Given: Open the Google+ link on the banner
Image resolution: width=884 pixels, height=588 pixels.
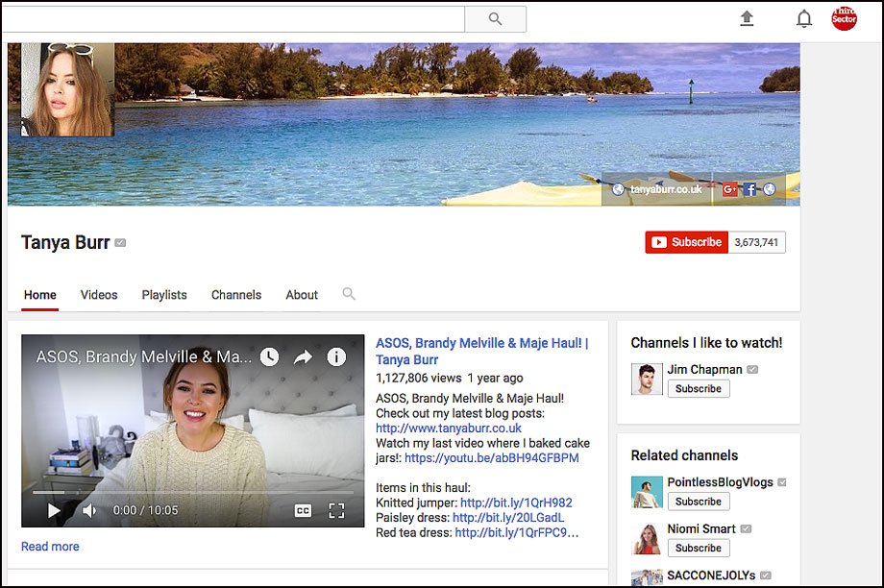Looking at the screenshot, I should (x=729, y=189).
